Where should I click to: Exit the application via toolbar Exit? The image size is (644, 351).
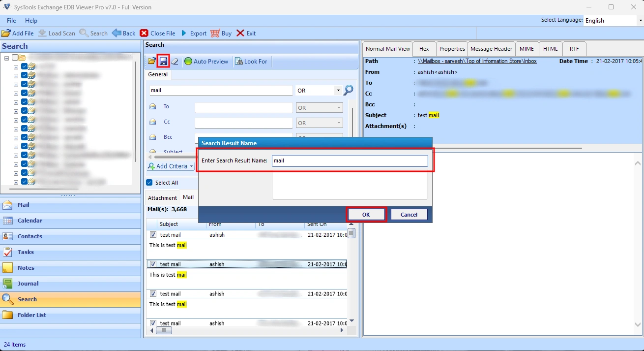click(x=246, y=33)
